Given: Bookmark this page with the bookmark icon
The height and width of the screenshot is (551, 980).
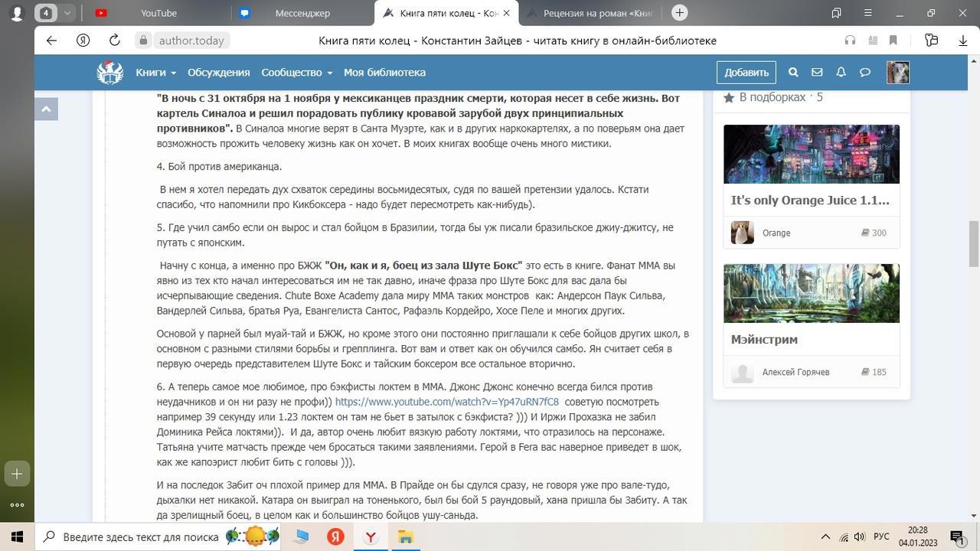Looking at the screenshot, I should pyautogui.click(x=893, y=41).
